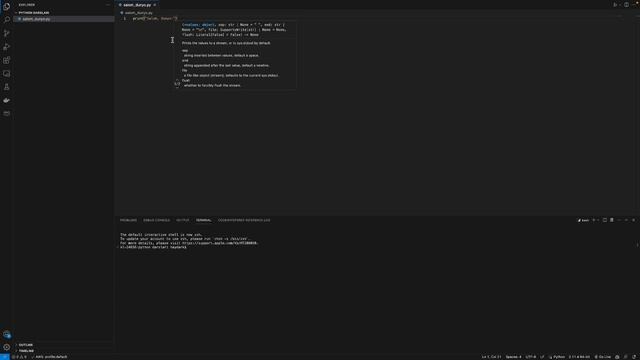This screenshot has height=360, width=640.
Task: Click the Go Live server button
Action: coord(603,357)
